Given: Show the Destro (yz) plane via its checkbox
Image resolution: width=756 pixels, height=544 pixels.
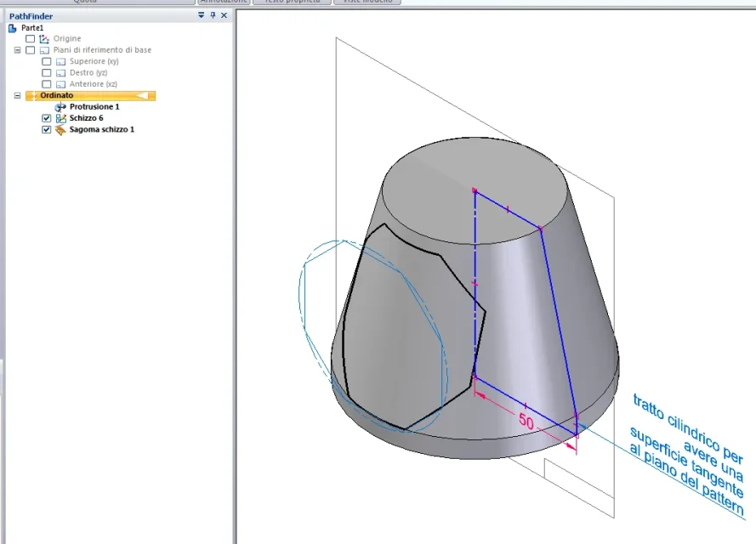Looking at the screenshot, I should pos(46,73).
